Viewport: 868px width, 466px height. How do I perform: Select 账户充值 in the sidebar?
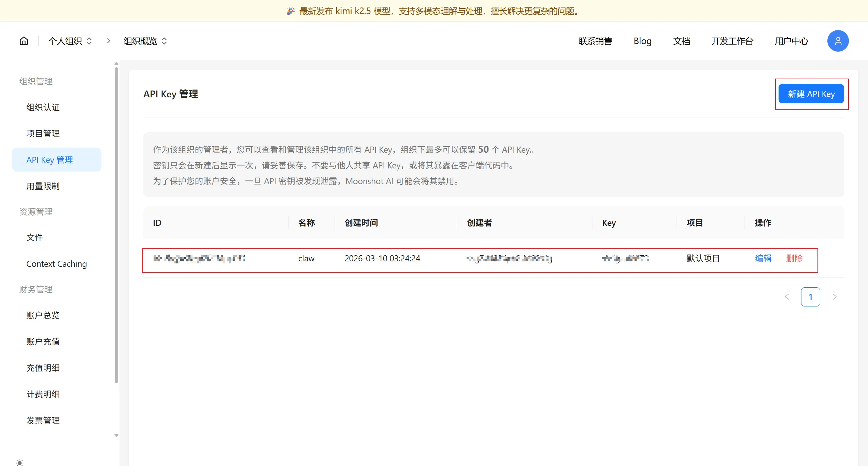[43, 342]
